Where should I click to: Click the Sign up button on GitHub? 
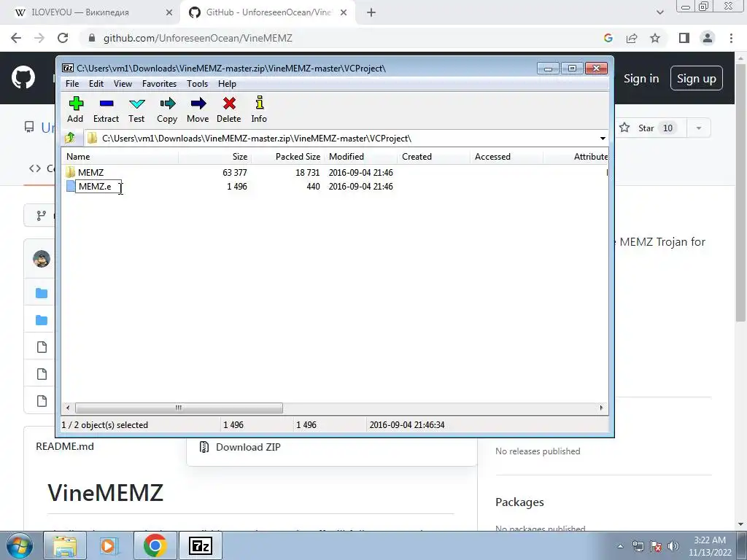point(697,78)
